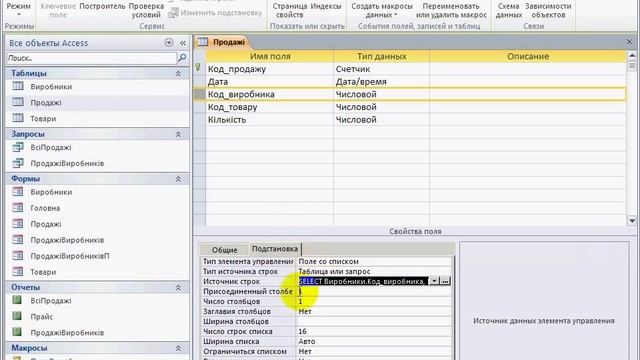Click the Построитель ribbon button
This screenshot has width=640, height=360.
tap(102, 7)
